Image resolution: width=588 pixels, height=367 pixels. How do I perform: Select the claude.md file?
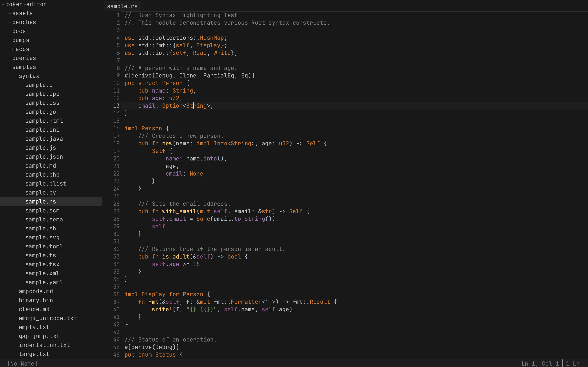34,309
